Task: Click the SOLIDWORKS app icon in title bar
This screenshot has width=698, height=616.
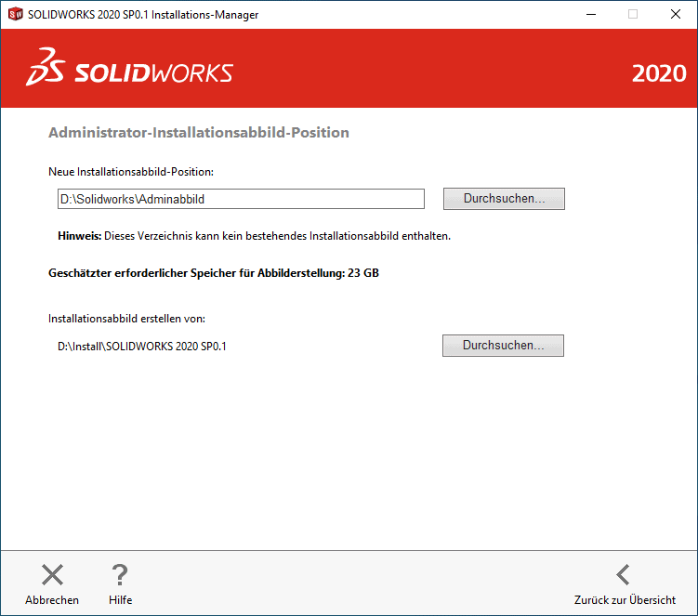Action: point(16,14)
